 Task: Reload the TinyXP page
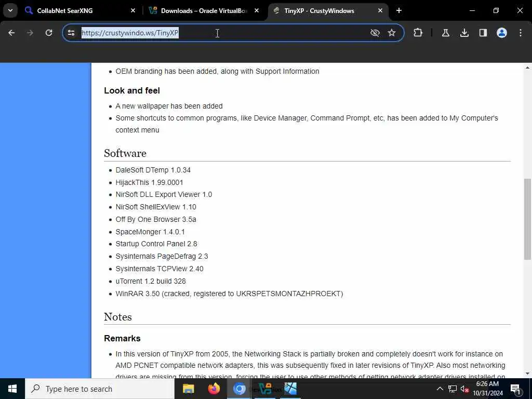pyautogui.click(x=49, y=33)
